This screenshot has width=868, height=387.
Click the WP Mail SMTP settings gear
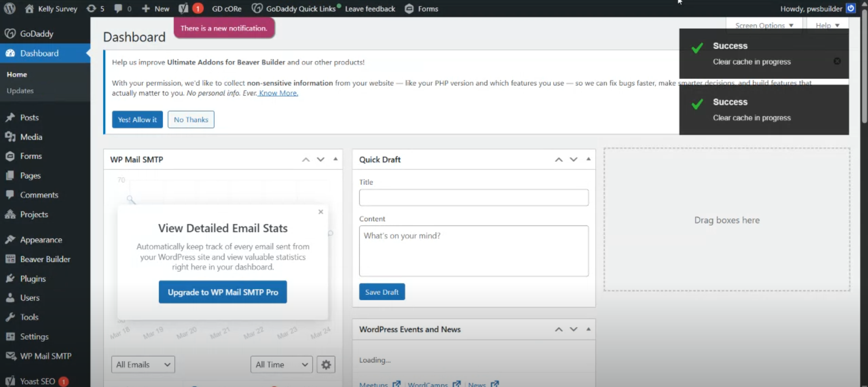326,364
